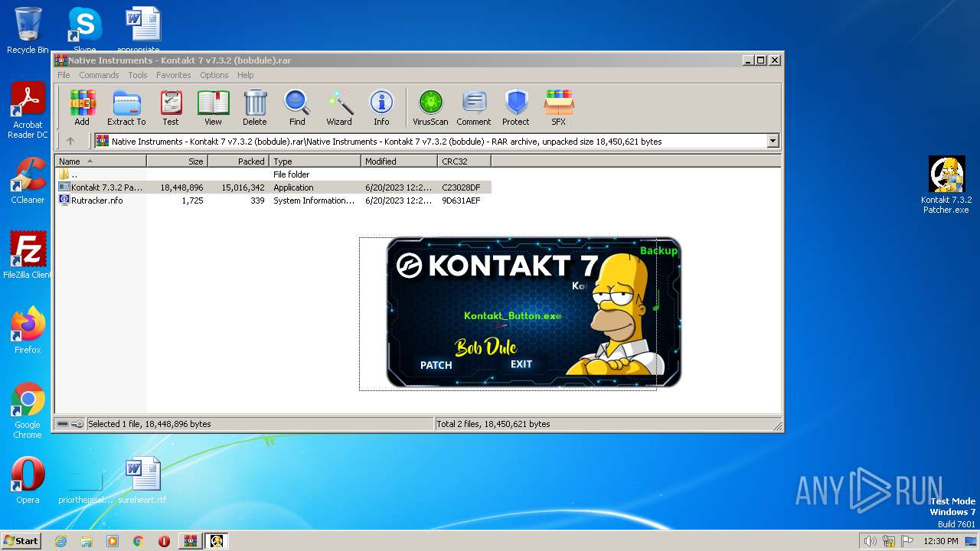Click the Extract To toolbar icon
This screenshot has height=551, width=980.
(126, 107)
